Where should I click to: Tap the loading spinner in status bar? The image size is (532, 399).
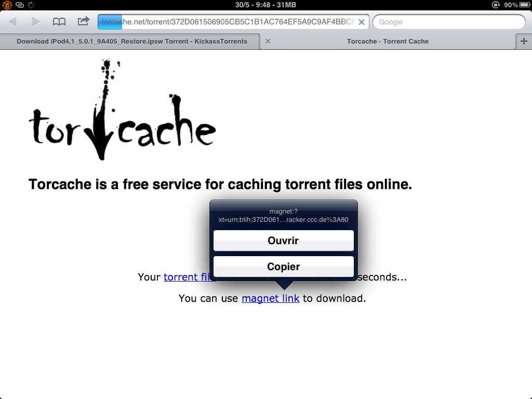(x=31, y=5)
